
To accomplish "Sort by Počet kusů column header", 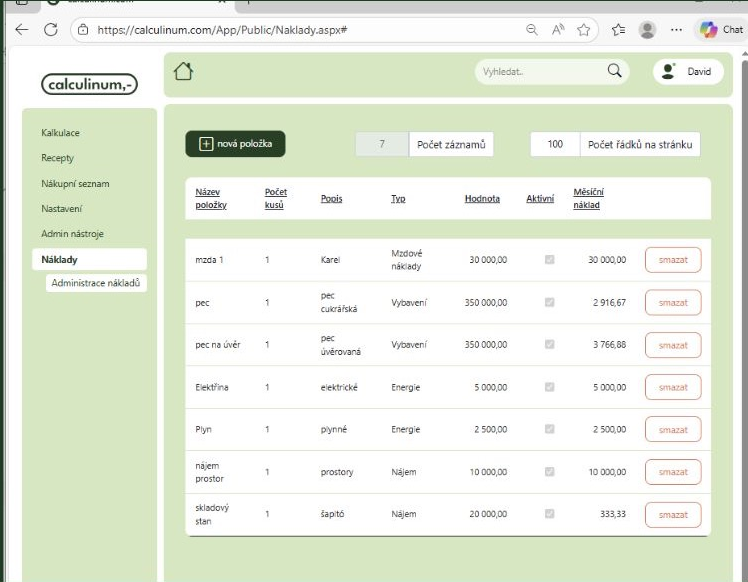I will [276, 198].
